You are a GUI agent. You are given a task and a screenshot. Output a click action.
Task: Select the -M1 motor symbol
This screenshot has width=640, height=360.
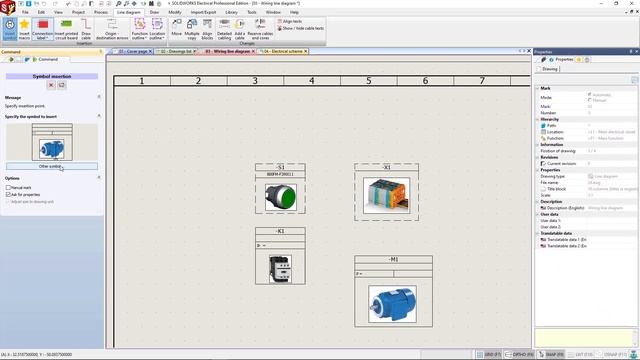click(393, 291)
